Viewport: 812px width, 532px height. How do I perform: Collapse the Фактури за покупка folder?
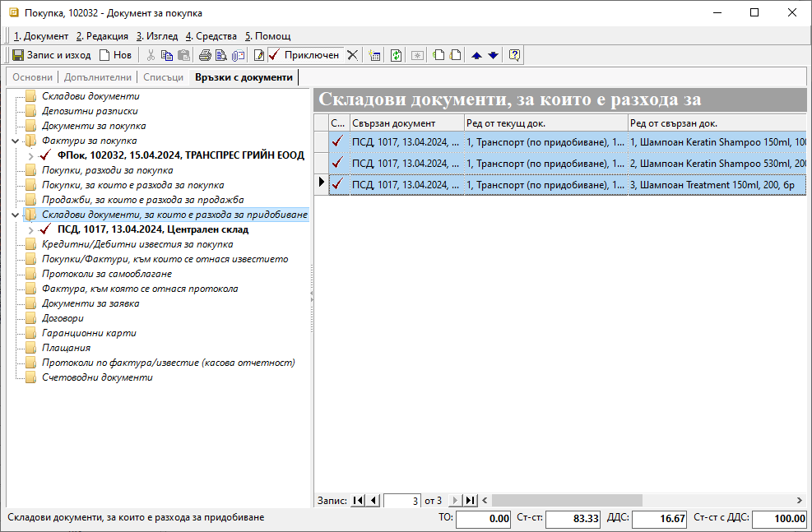pos(16,141)
